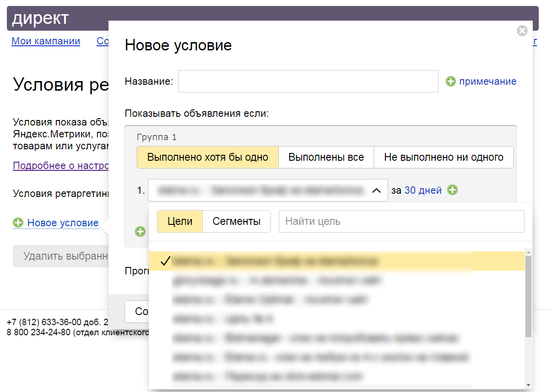Click the green plus after 30 дней
The height and width of the screenshot is (392, 552).
(452, 190)
